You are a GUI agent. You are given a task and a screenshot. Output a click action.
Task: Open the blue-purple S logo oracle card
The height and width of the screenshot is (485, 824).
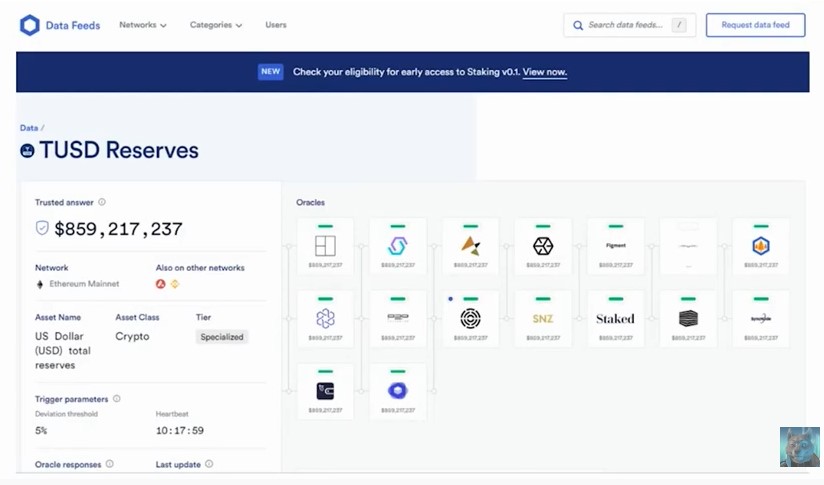398,246
